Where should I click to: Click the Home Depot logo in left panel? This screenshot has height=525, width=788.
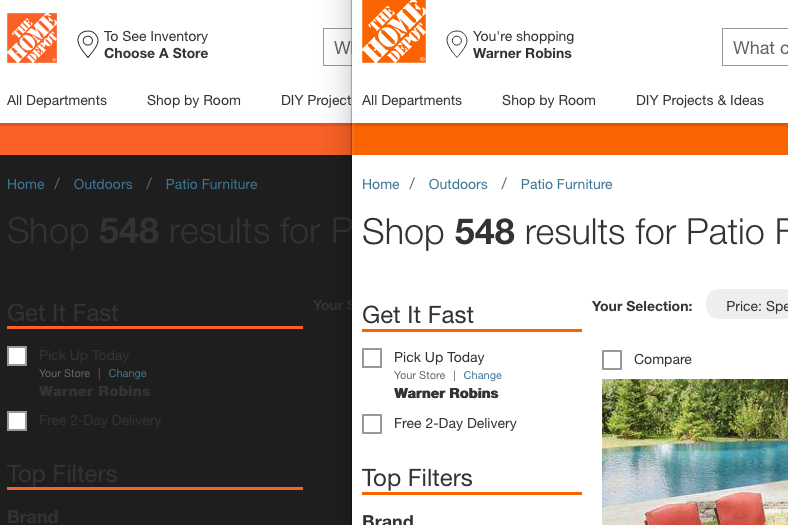pyautogui.click(x=32, y=38)
